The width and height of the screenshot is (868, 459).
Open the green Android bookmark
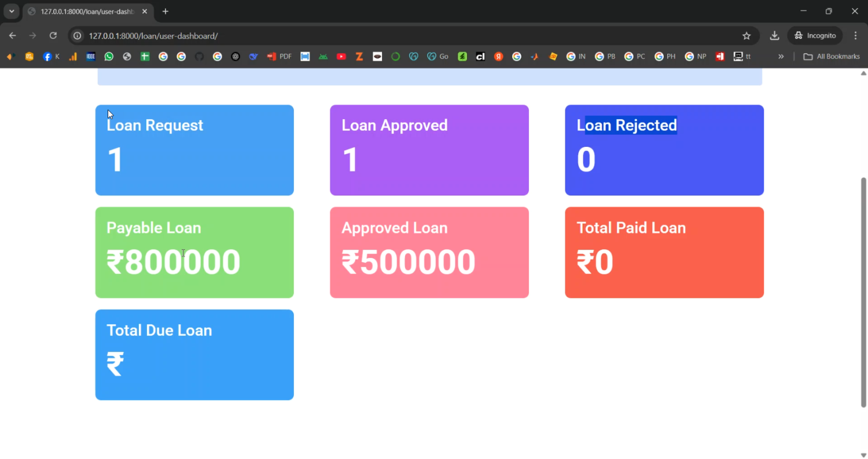[323, 57]
